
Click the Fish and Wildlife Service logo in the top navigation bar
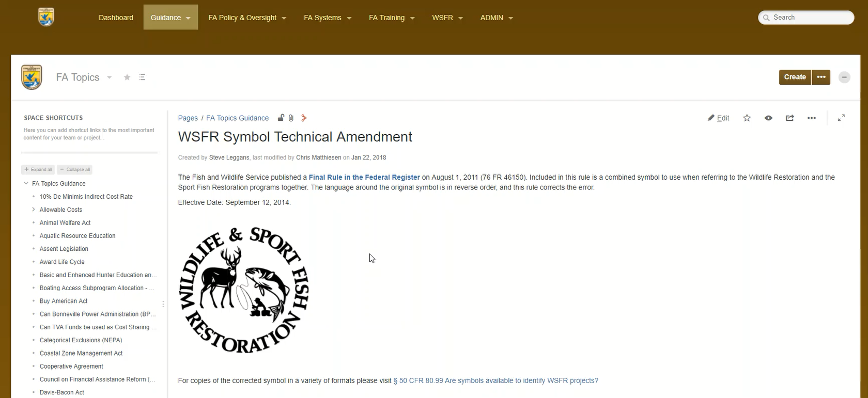pos(46,17)
